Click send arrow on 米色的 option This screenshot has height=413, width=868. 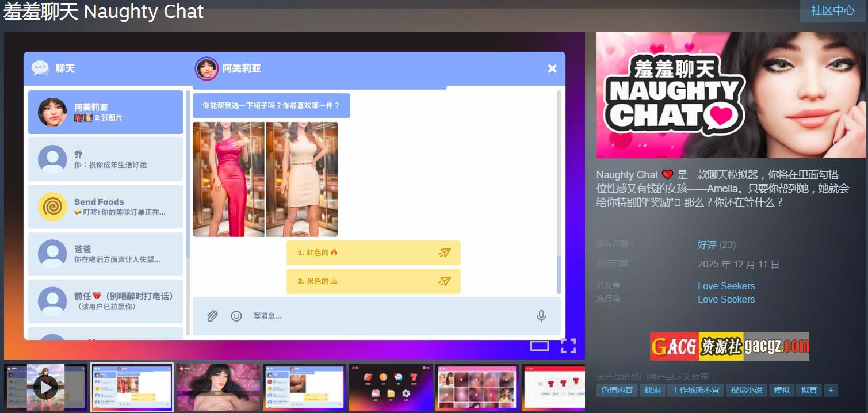pyautogui.click(x=444, y=281)
